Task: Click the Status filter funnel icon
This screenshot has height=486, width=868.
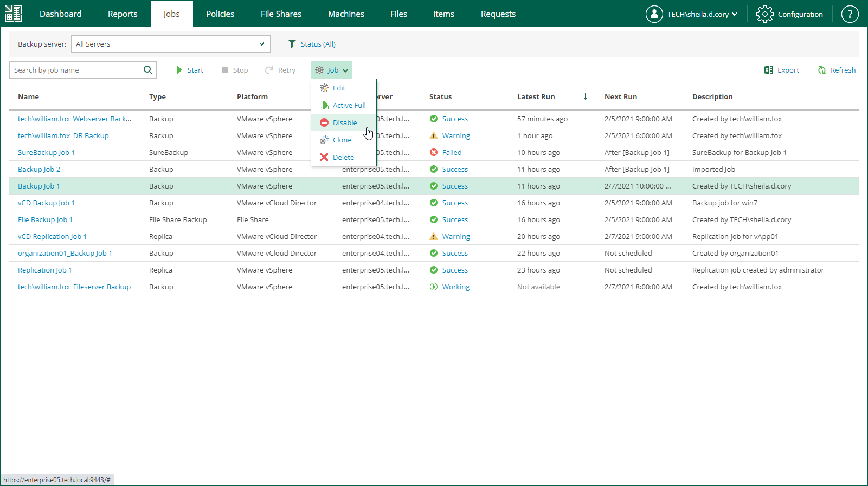Action: (x=292, y=44)
